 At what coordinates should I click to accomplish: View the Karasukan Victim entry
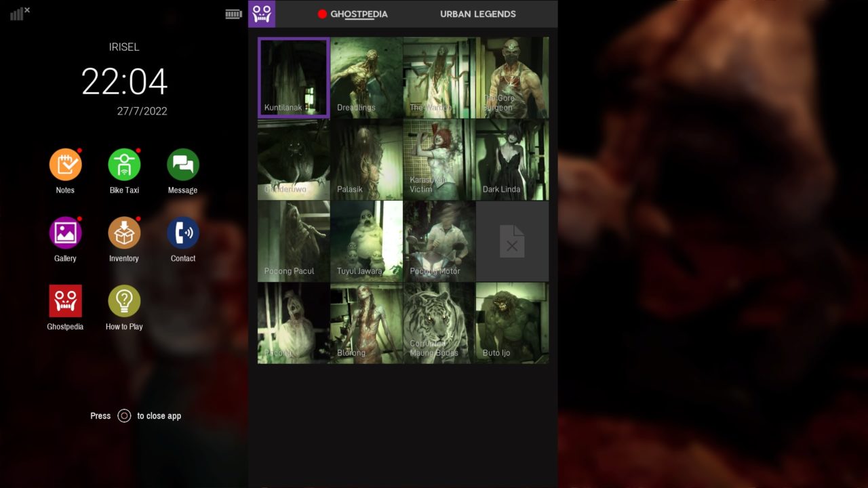coord(439,160)
